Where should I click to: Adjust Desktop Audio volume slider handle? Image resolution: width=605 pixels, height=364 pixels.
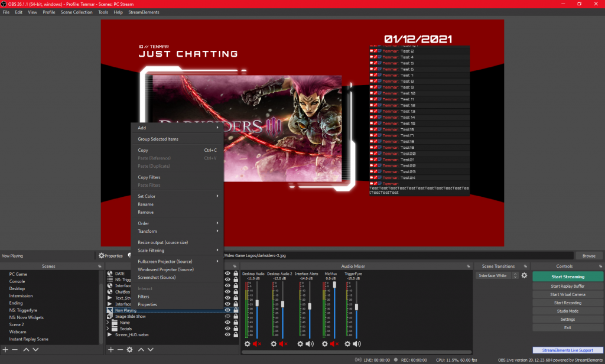[257, 303]
